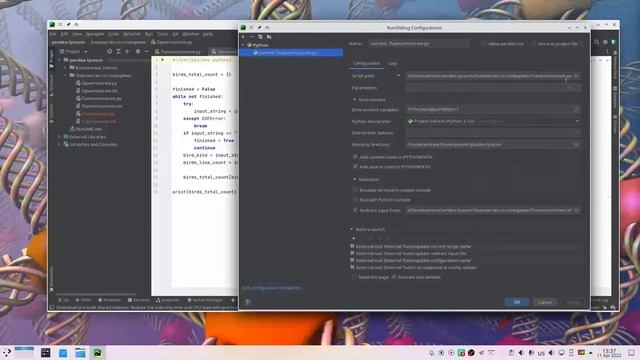640x360 pixels.
Task: Collapse the Python node in configurations tree
Action: (x=243, y=45)
